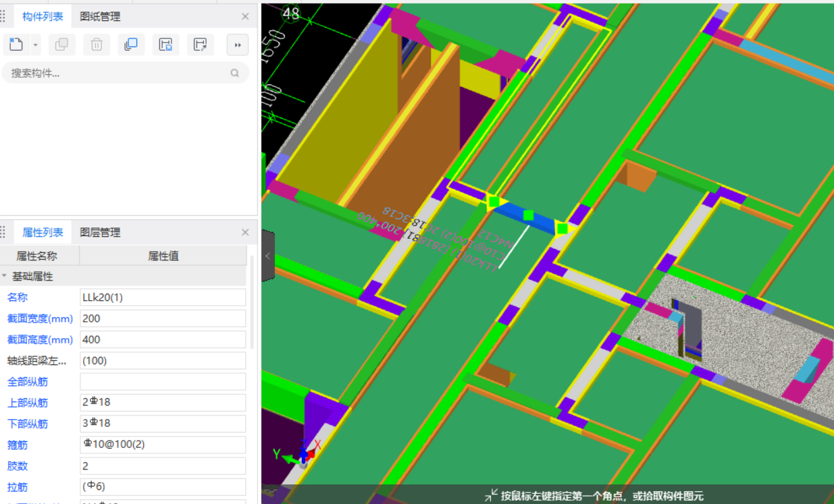Click the 属性名称 column header
Screen dimensions: 834x504
click(39, 256)
